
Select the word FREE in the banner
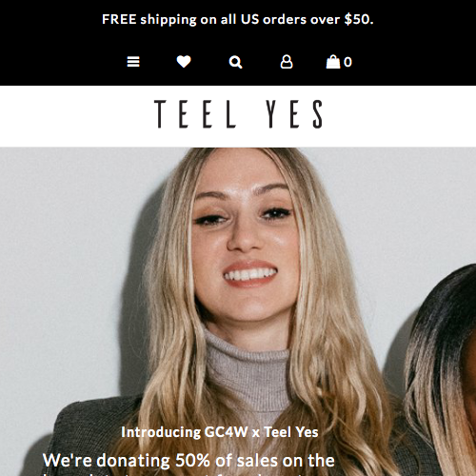[x=119, y=19]
